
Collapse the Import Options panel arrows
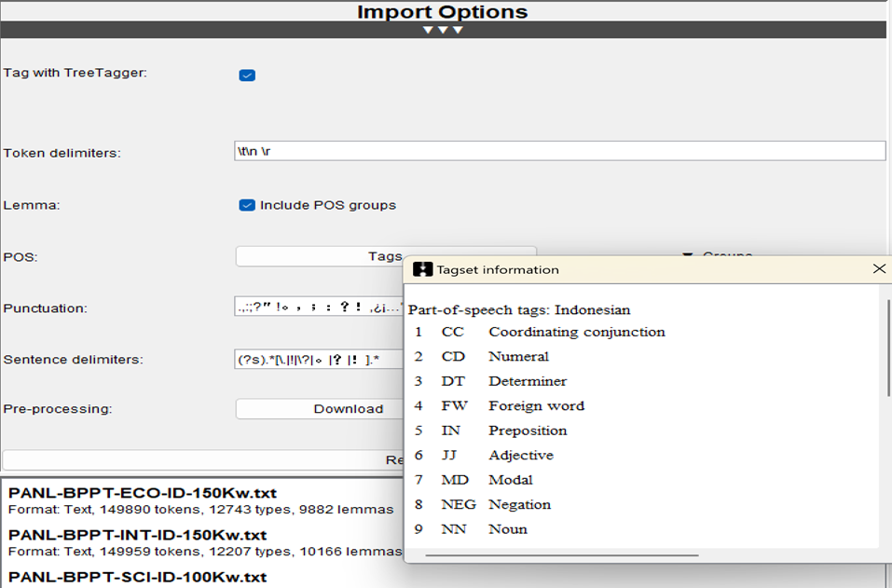(443, 30)
